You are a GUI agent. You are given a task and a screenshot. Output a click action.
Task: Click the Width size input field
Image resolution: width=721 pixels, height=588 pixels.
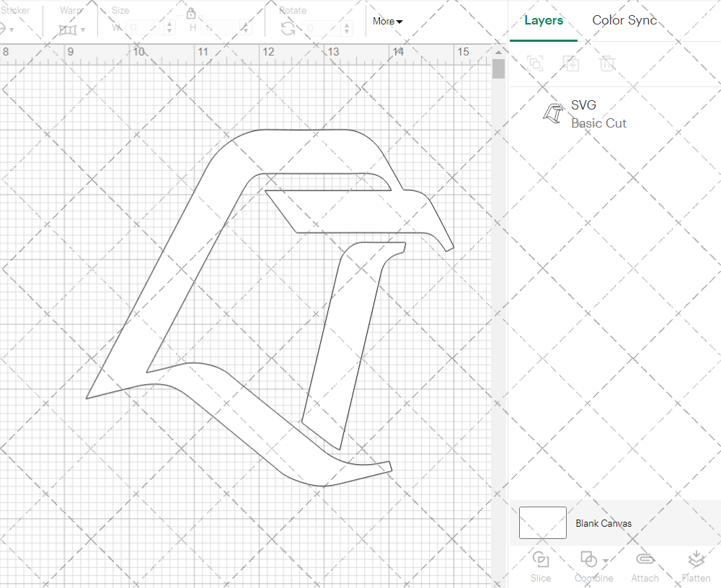pos(144,28)
